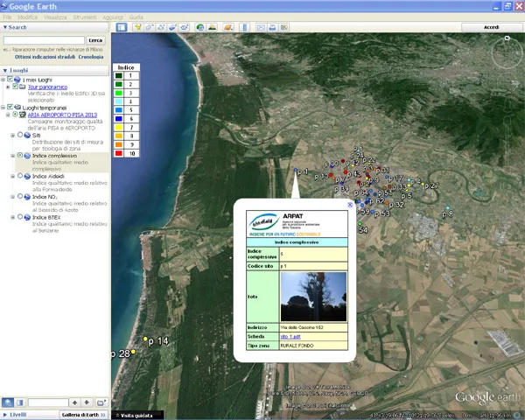Click View in Google Maps icon
This screenshot has height=420, width=525.
pos(283,27)
